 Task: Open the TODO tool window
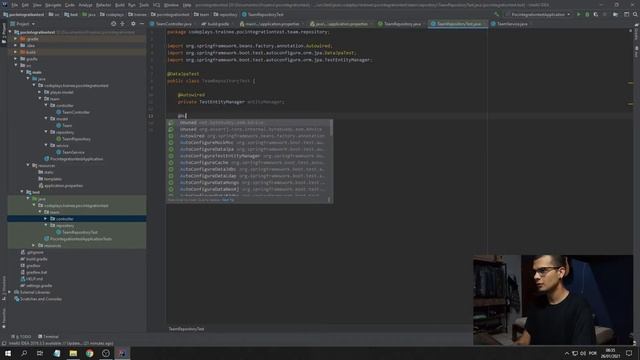[21, 337]
